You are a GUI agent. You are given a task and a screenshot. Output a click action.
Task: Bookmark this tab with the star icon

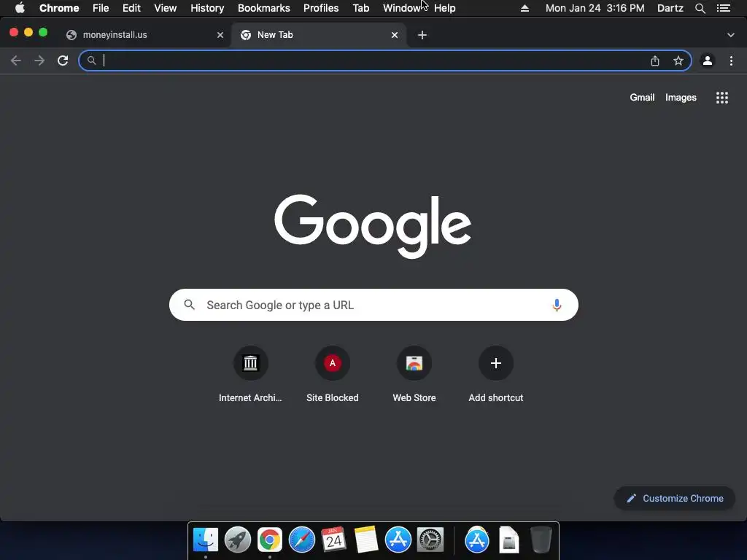(678, 61)
